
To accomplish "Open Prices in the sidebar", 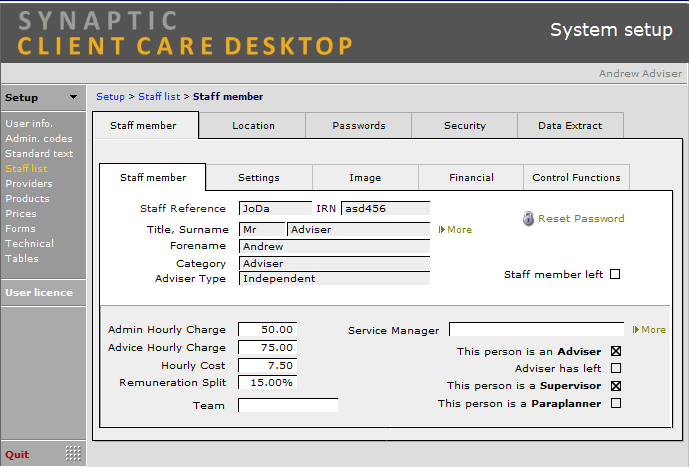I will [x=21, y=213].
